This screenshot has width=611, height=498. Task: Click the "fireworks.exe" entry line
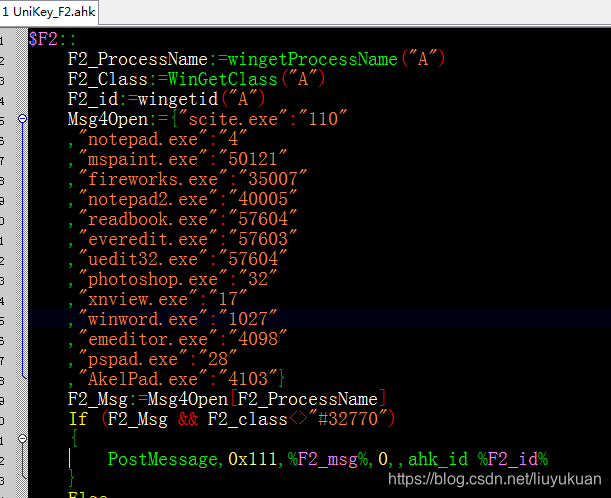(187, 179)
